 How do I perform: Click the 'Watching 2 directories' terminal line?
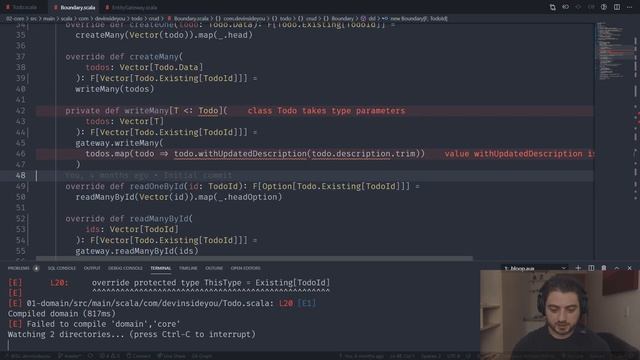(x=131, y=334)
